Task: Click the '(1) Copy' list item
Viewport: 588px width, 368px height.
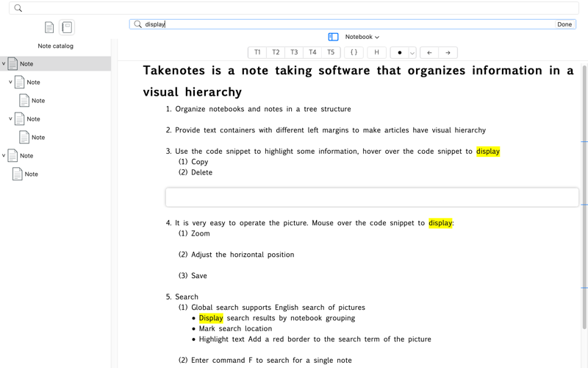Action: coord(193,162)
